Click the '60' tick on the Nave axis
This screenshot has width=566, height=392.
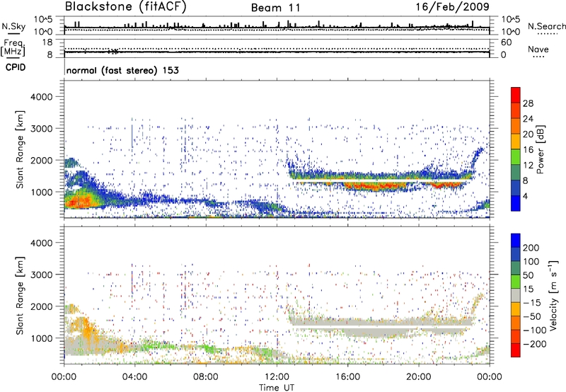506,42
